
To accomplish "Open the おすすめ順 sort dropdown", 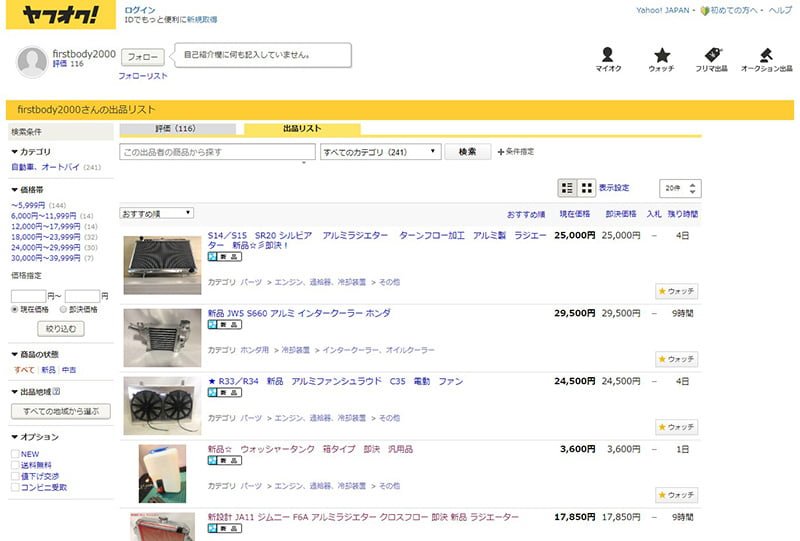I will 157,213.
